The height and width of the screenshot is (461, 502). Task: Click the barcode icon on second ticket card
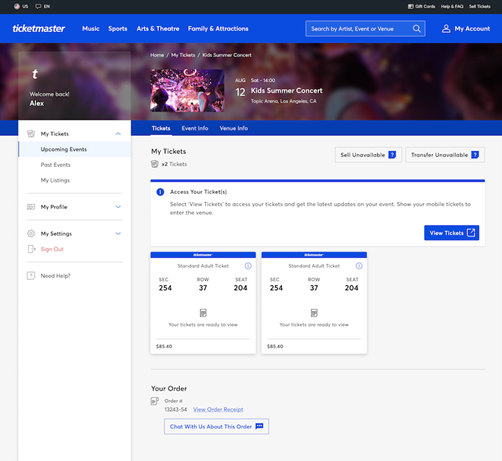coord(314,313)
